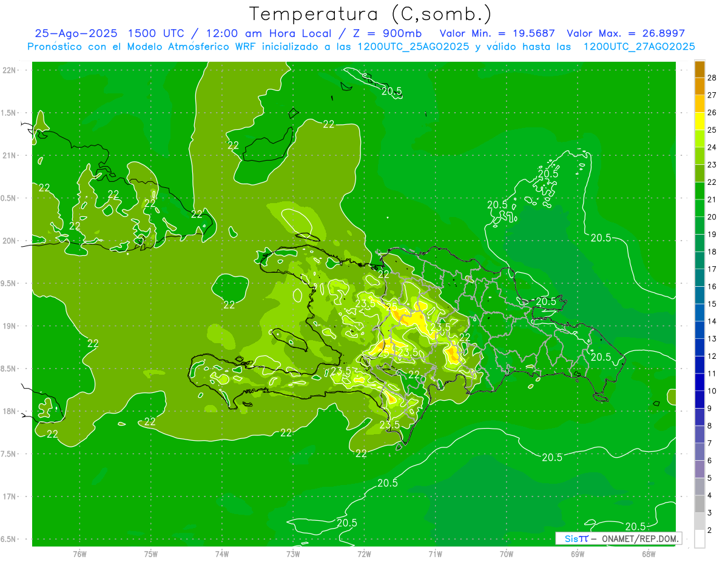This screenshot has width=728, height=562.
Task: Pick the orange legend swatch between 27 and 28
Action: coord(699,87)
